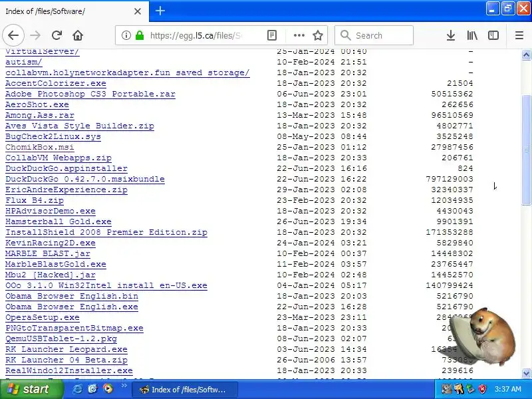Select the Firefox taskbar button
The height and width of the screenshot is (399, 532).
coord(185,390)
